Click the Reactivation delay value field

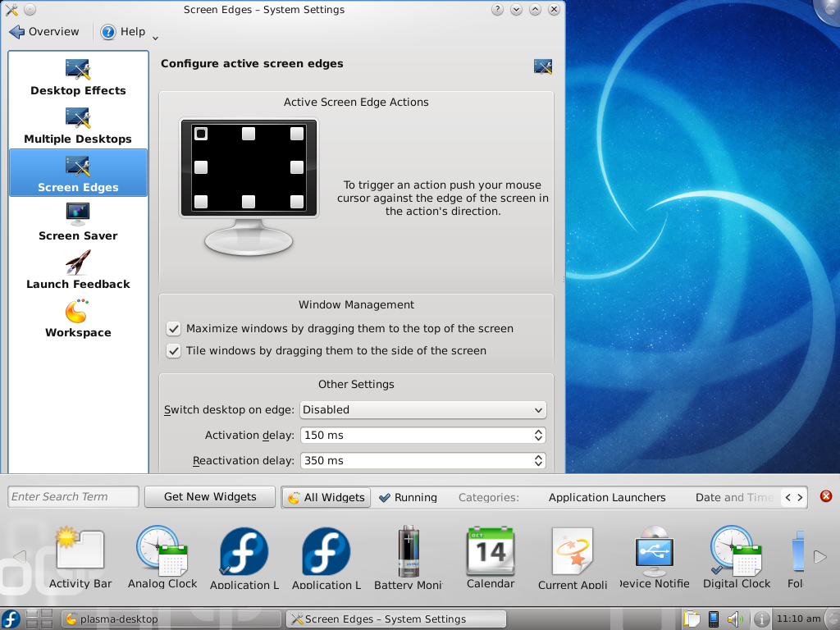[x=416, y=461]
